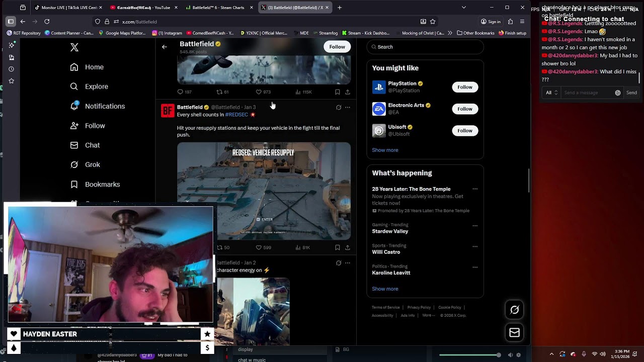Viewport: 644px width, 362px height.
Task: Switch to Battlefield 6 Steam Charts tab
Action: pos(218,8)
